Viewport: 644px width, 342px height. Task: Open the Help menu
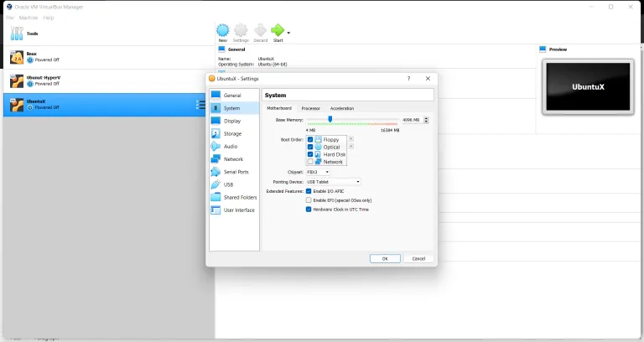(x=49, y=18)
